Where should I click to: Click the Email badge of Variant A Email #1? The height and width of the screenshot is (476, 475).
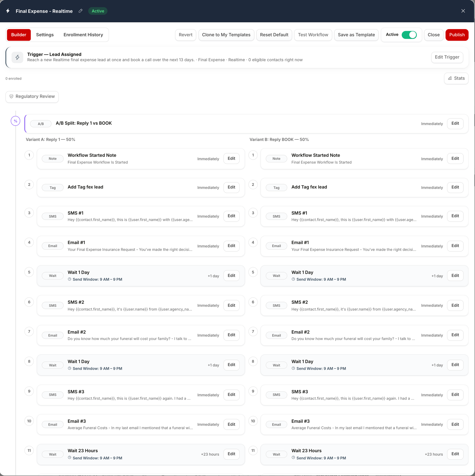53,246
